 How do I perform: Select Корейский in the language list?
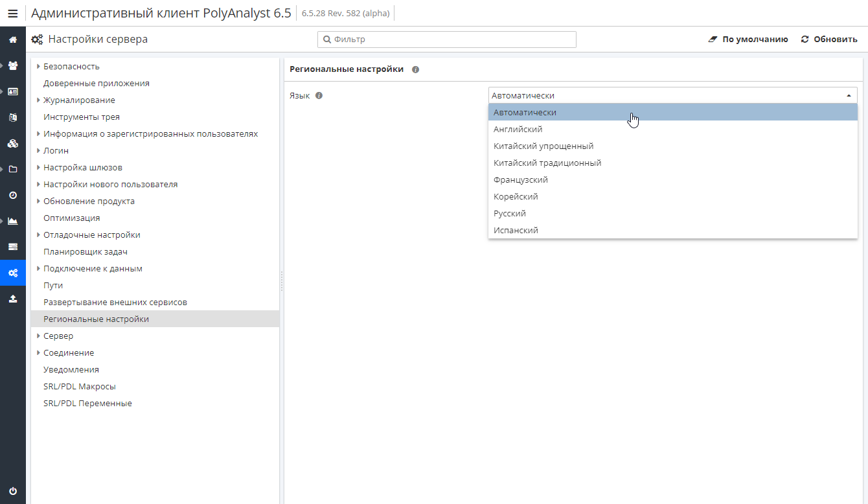click(x=673, y=196)
